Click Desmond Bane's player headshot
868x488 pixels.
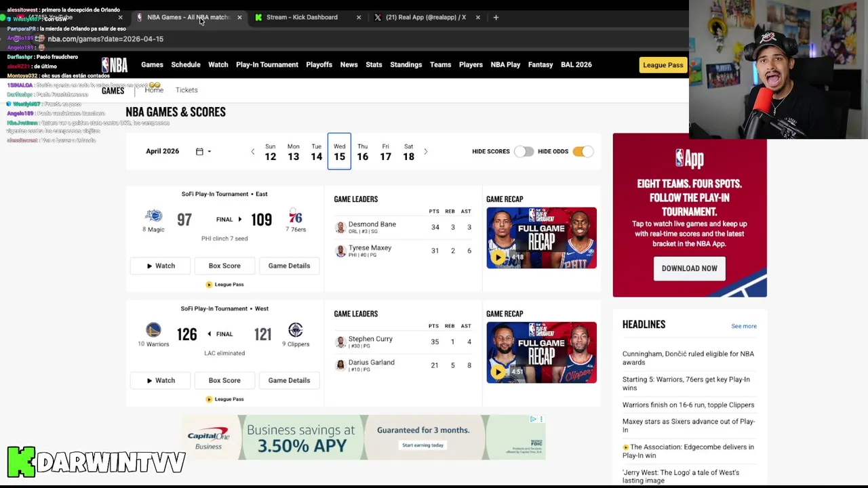click(x=340, y=228)
